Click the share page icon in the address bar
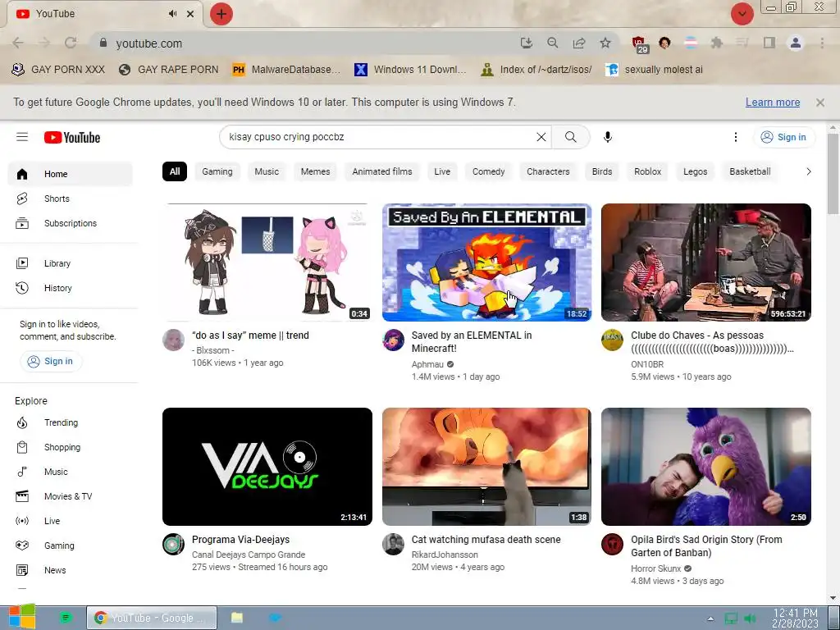 click(x=579, y=43)
